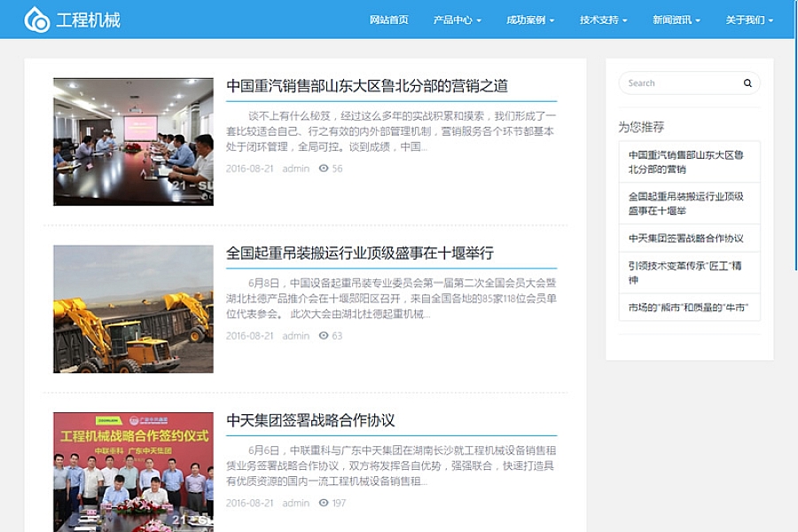Click the page's vertical scrollbar

click(x=796, y=135)
